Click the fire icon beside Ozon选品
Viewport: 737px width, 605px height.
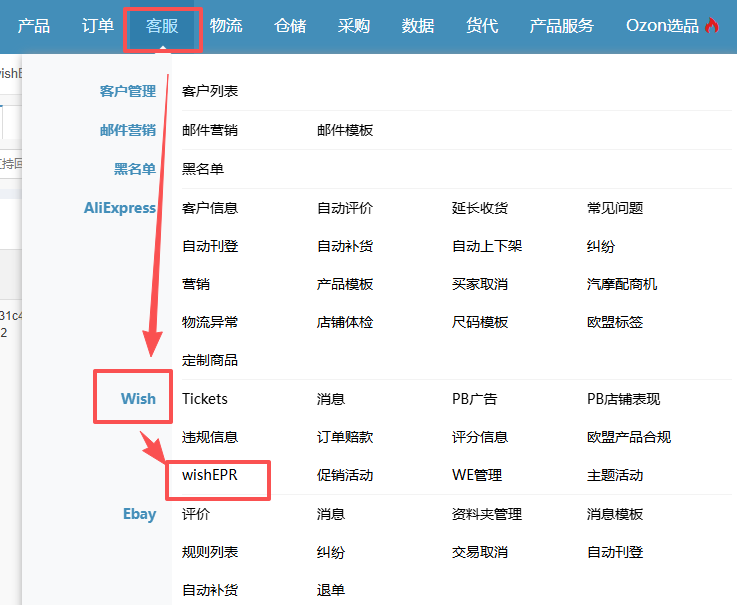711,26
